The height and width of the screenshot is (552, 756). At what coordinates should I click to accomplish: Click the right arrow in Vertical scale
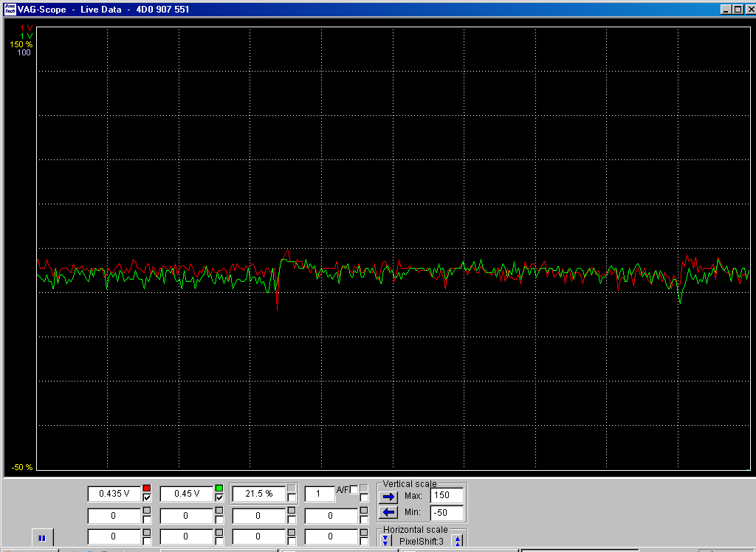click(x=389, y=497)
